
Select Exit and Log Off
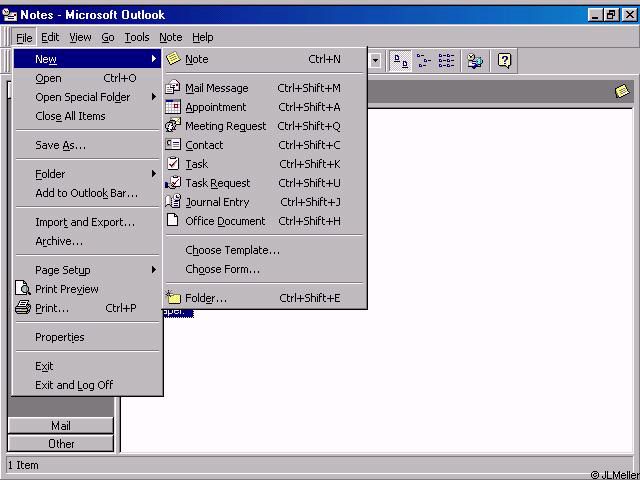coord(87,385)
